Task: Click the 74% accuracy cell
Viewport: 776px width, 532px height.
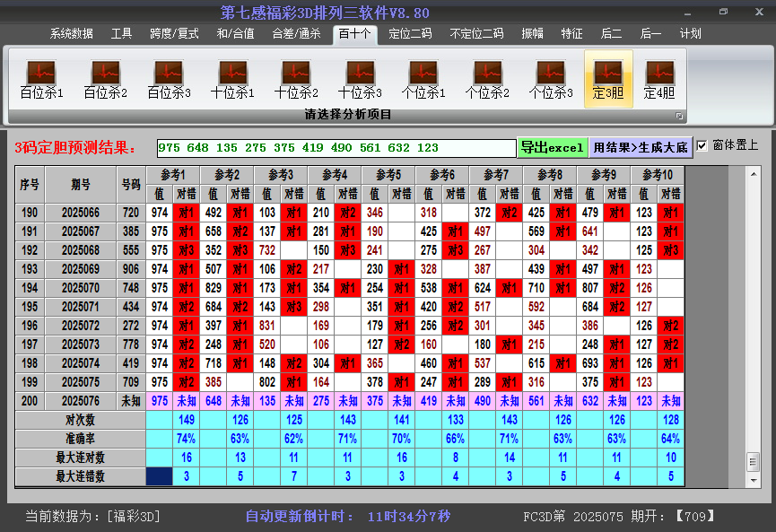Action: click(x=186, y=439)
